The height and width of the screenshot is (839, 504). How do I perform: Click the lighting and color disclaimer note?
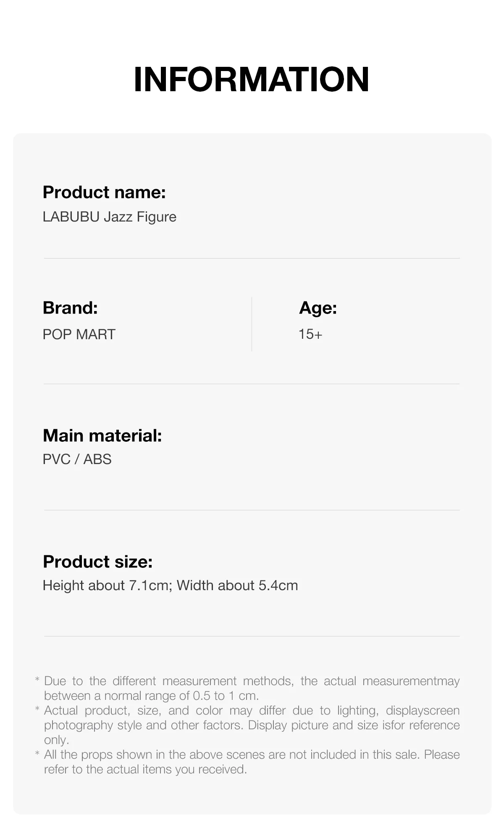(x=252, y=725)
